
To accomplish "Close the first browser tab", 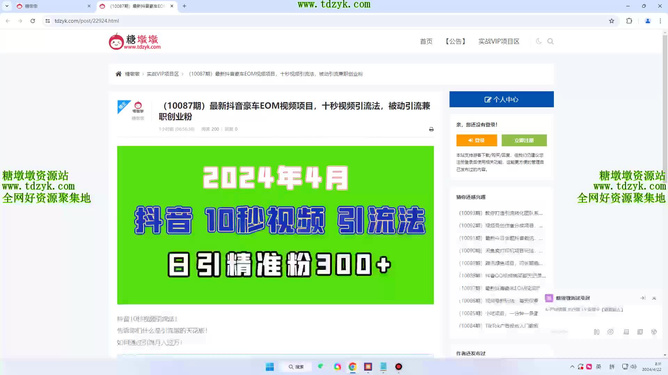I will click(x=89, y=6).
